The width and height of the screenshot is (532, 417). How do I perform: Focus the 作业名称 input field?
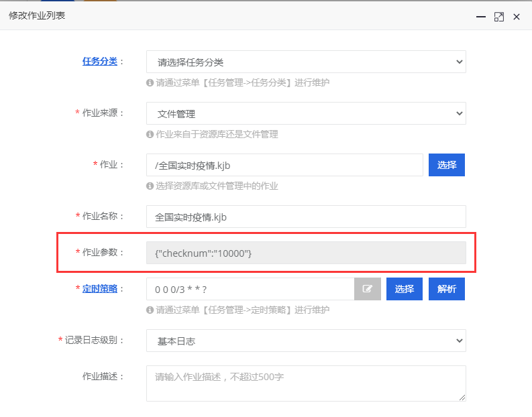[x=306, y=217]
